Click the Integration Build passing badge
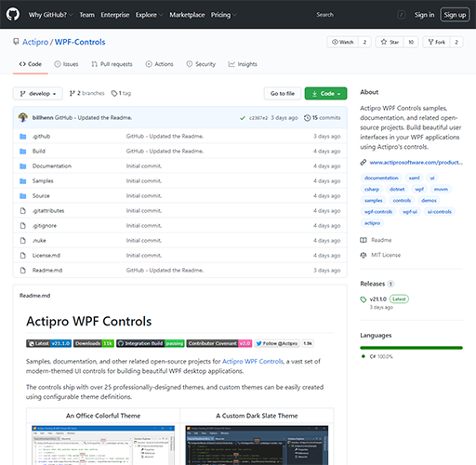Image resolution: width=476 pixels, height=465 pixels. 151,343
